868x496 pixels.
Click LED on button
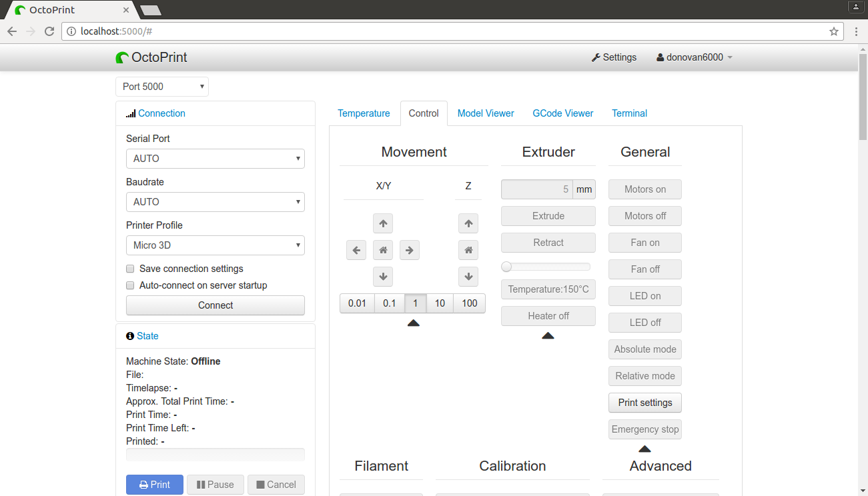coord(645,296)
